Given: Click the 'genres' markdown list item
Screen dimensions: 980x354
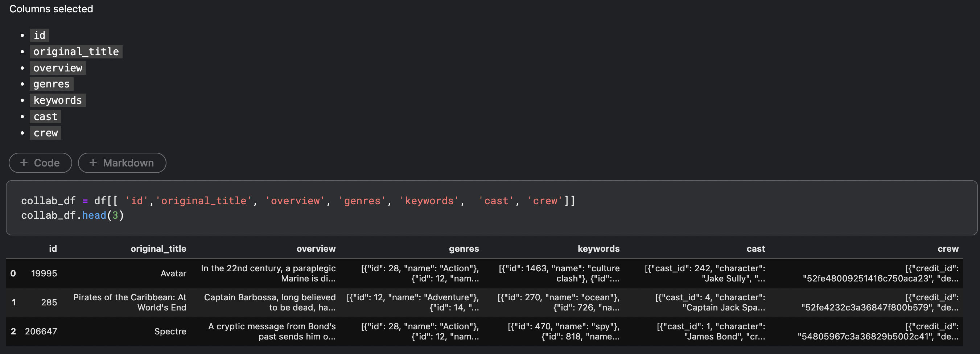Looking at the screenshot, I should coord(52,84).
